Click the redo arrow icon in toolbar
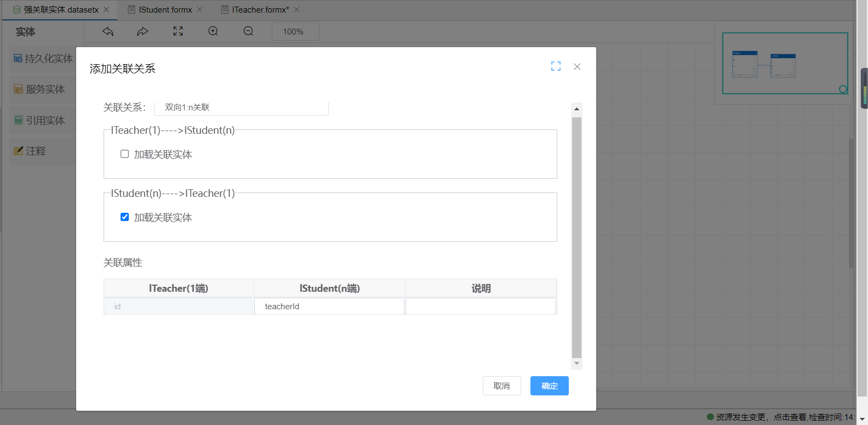This screenshot has height=425, width=868. click(x=142, y=31)
